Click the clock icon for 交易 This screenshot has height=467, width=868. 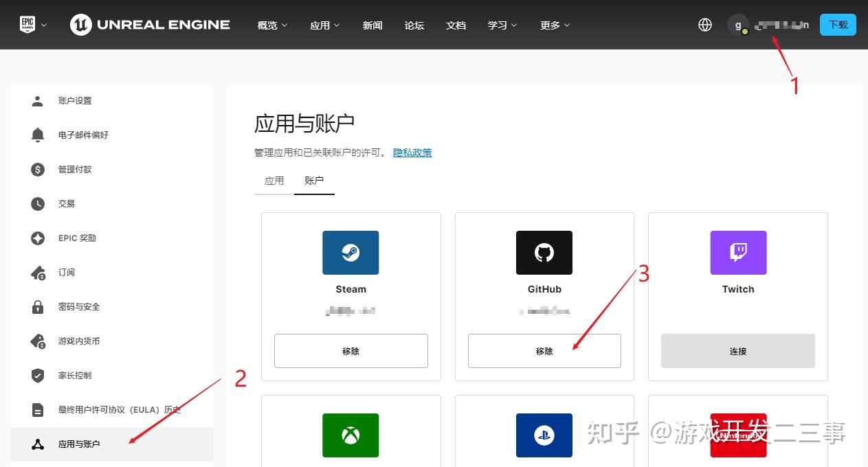tap(38, 204)
